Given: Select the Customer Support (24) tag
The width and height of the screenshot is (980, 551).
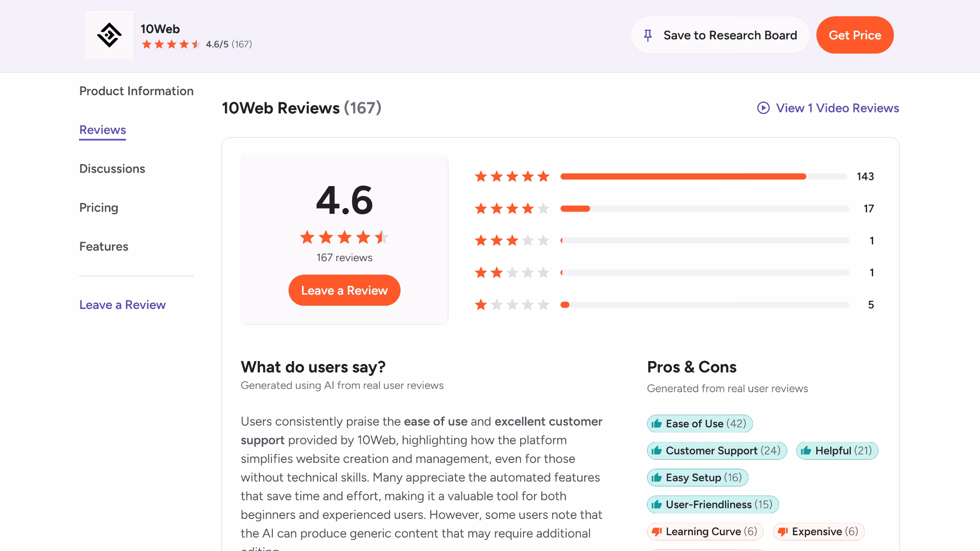Looking at the screenshot, I should pos(717,451).
